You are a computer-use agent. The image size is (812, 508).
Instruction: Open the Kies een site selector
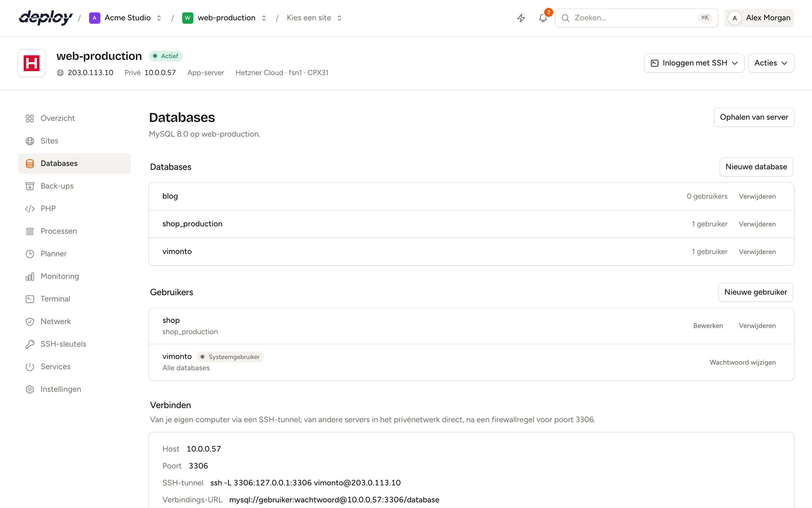point(314,18)
